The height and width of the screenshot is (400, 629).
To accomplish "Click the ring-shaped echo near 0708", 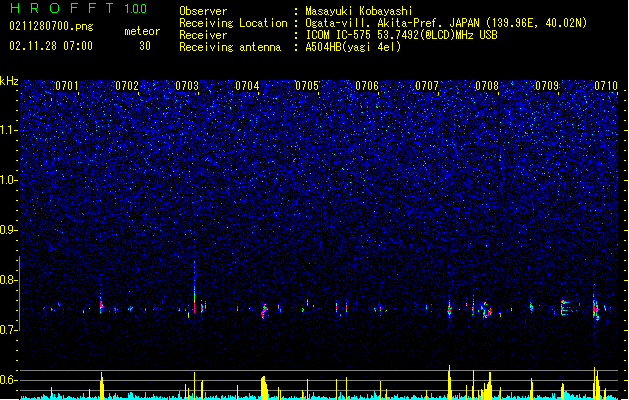I will (486, 310).
